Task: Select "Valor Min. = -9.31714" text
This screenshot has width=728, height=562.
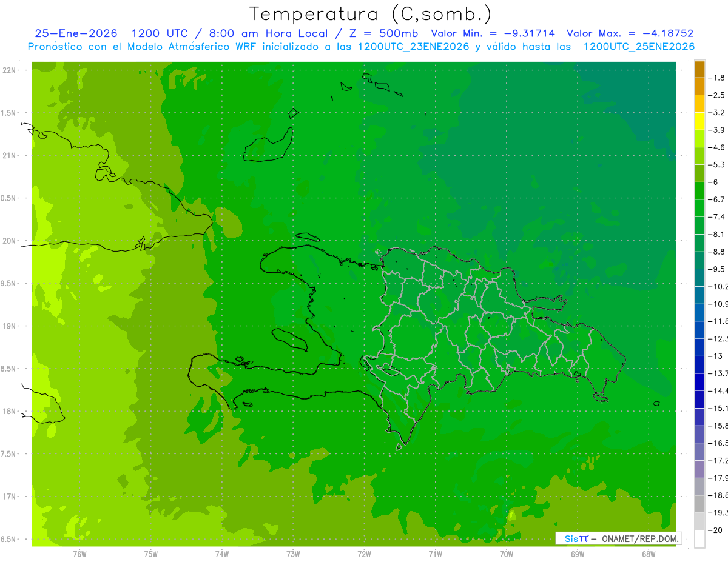Action: click(x=493, y=33)
